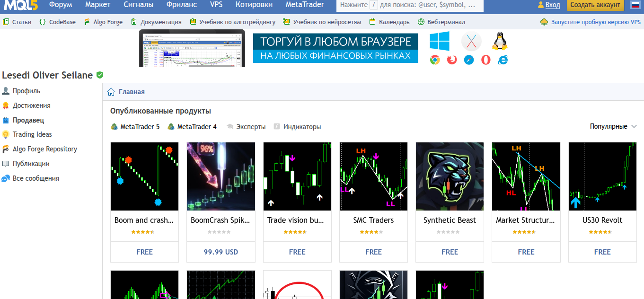Viewport: 644px width, 299px height.
Task: Open the Russian flag language selector
Action: pyautogui.click(x=635, y=5)
